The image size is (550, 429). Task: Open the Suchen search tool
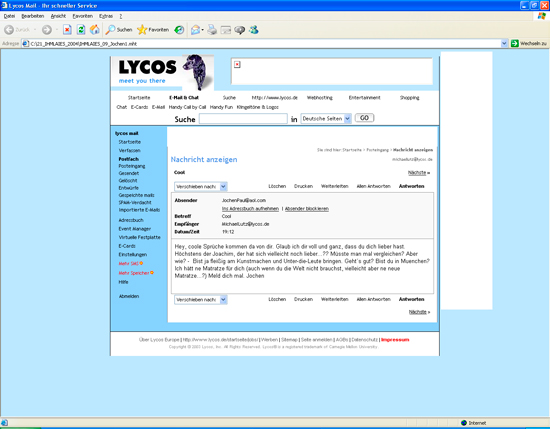[x=119, y=30]
